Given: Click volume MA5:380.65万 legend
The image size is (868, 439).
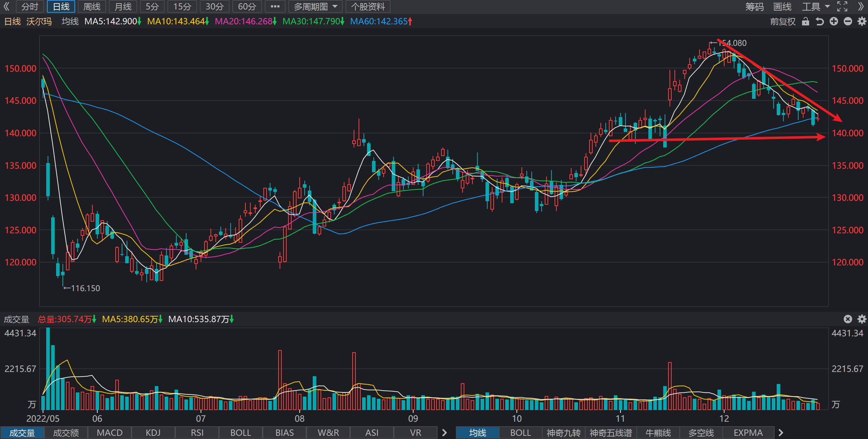Looking at the screenshot, I should (132, 319).
